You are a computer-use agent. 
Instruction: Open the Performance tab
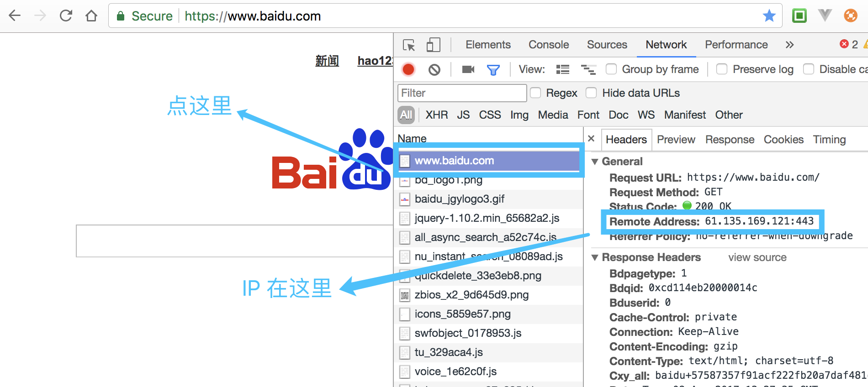pos(736,44)
